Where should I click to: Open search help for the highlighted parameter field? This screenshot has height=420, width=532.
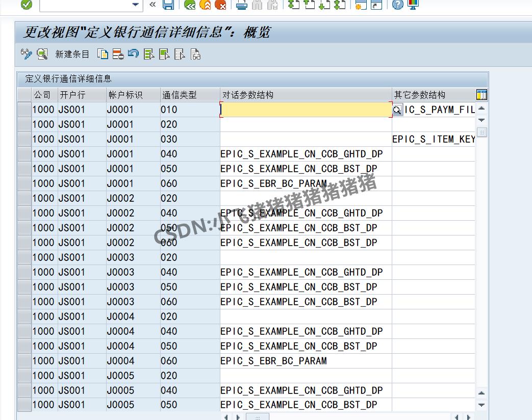(x=397, y=109)
